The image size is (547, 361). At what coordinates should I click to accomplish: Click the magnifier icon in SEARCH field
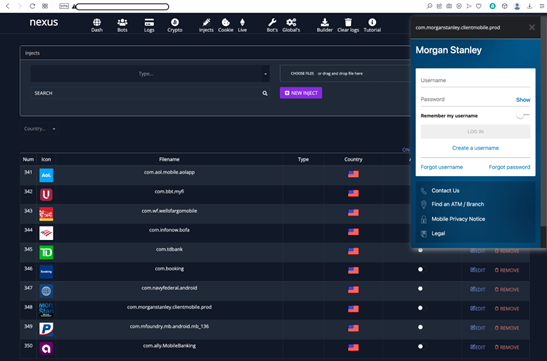click(x=265, y=93)
